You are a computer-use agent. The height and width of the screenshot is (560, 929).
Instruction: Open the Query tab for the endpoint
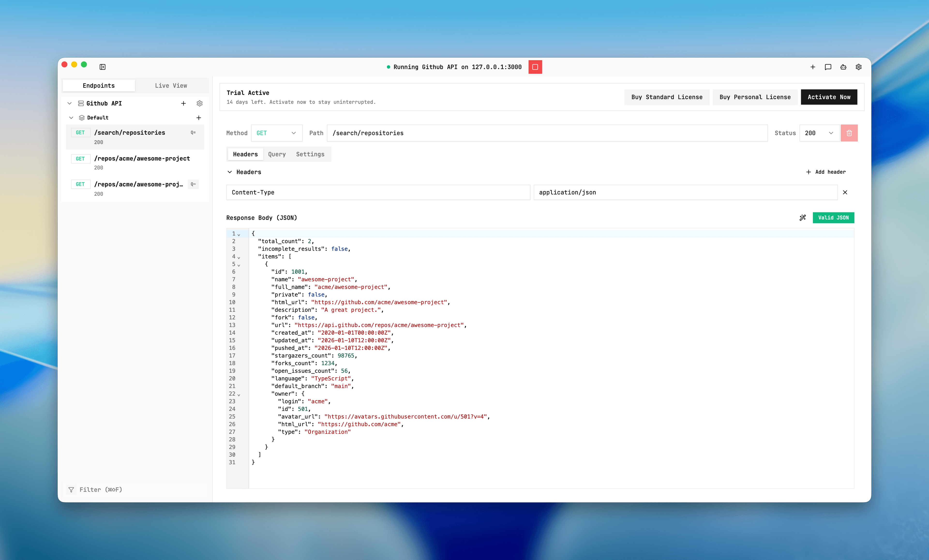[277, 154]
